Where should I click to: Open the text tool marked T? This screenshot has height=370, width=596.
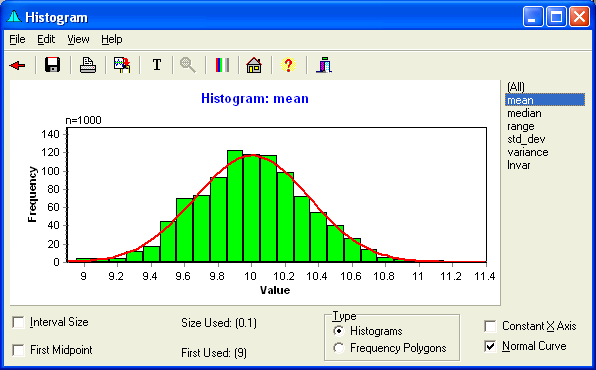pyautogui.click(x=157, y=65)
